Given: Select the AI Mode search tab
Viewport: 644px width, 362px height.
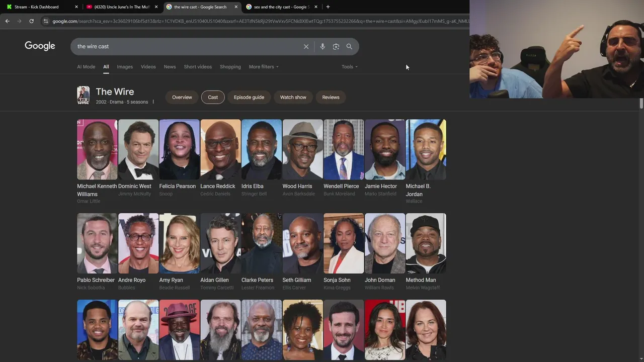Looking at the screenshot, I should [x=86, y=67].
